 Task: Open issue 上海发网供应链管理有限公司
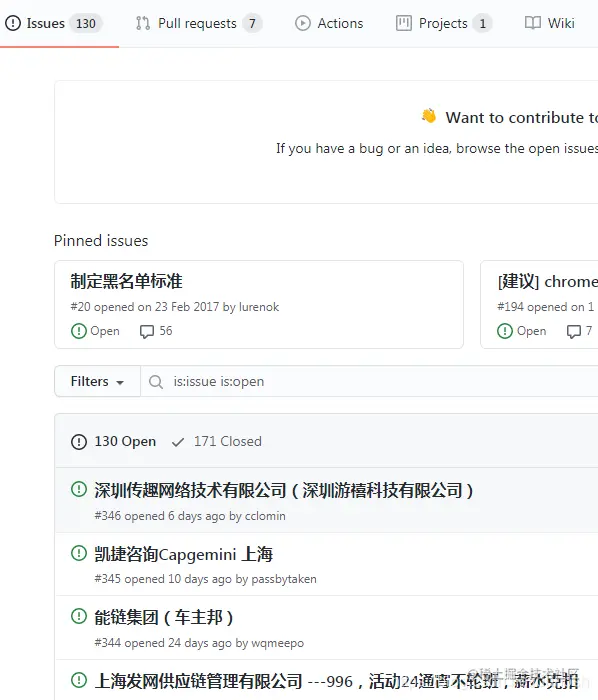(337, 681)
